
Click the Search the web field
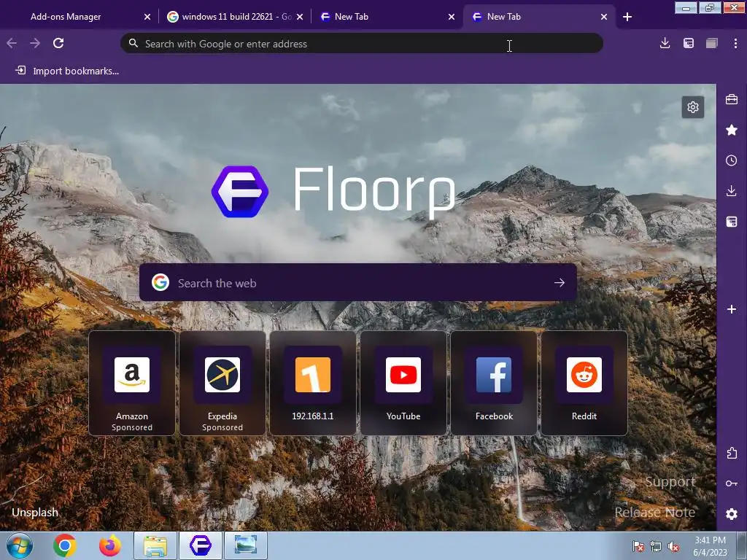pyautogui.click(x=357, y=282)
